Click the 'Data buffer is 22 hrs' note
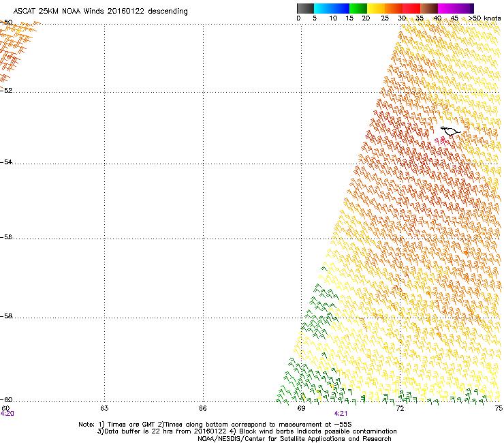 pos(247,431)
